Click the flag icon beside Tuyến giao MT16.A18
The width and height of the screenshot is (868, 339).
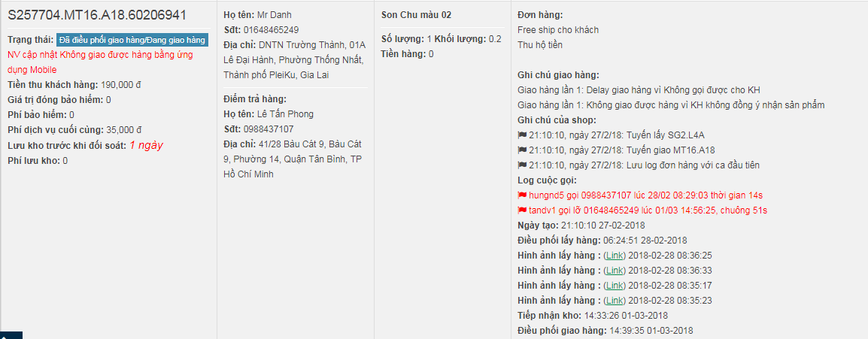click(521, 150)
